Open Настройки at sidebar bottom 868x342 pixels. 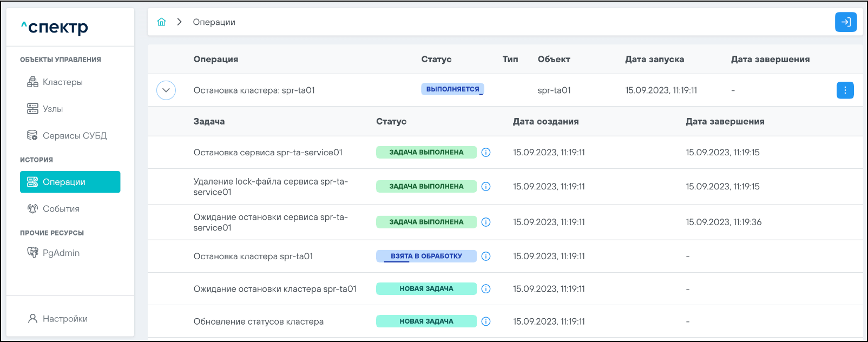click(64, 319)
